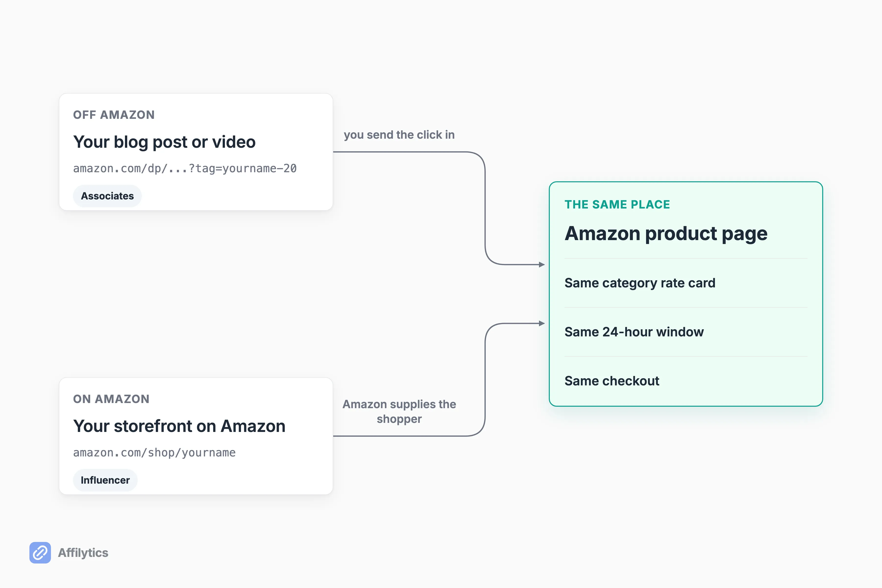Click the "ON AMAZON" label
Viewport: 882px width, 588px height.
click(x=111, y=399)
